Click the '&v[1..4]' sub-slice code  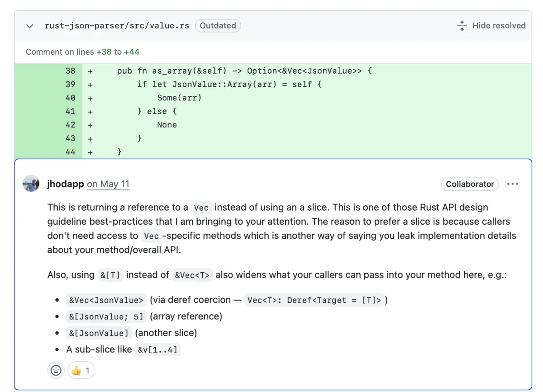click(158, 350)
